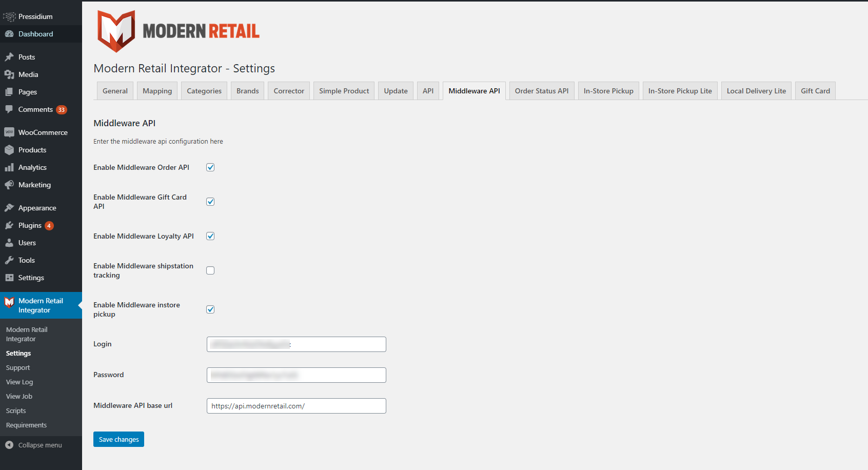This screenshot has width=868, height=470.
Task: Disable the Middleware Order API checkbox
Action: (x=210, y=167)
